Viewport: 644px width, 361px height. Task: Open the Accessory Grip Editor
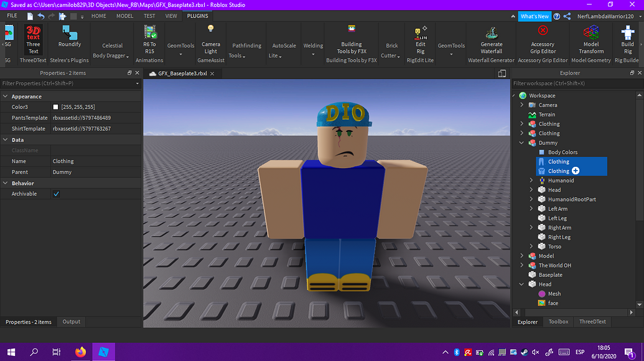tap(543, 40)
